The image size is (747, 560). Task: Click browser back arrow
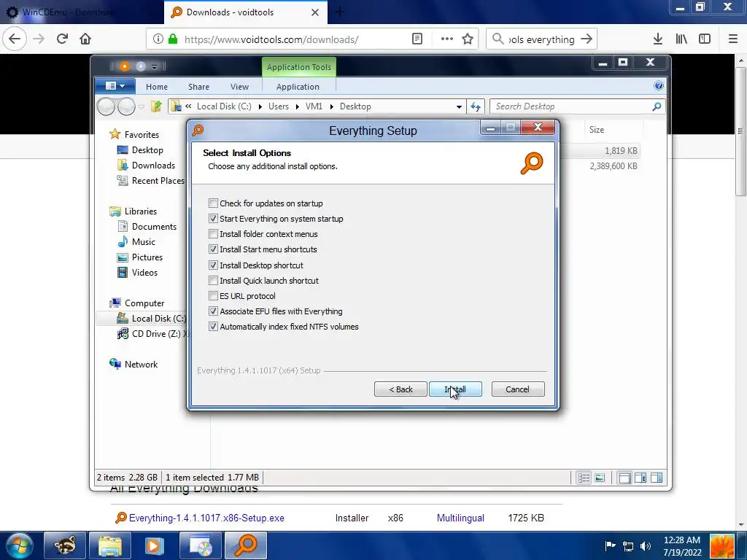click(15, 39)
